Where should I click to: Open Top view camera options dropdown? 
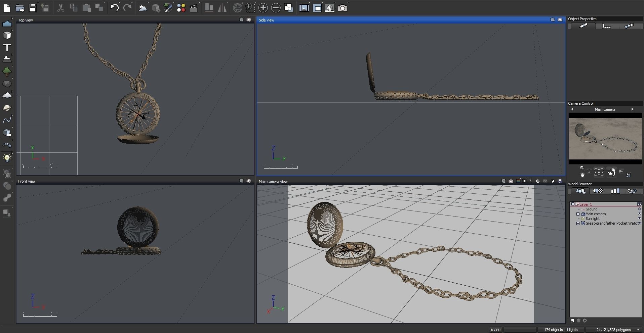pos(249,20)
